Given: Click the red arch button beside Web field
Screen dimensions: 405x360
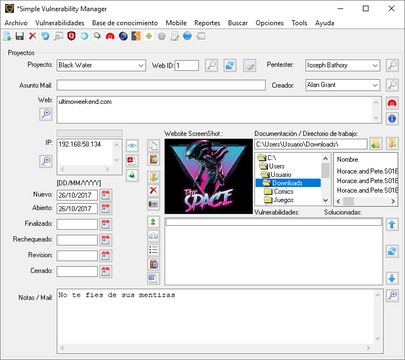Looking at the screenshot, I should click(392, 103).
